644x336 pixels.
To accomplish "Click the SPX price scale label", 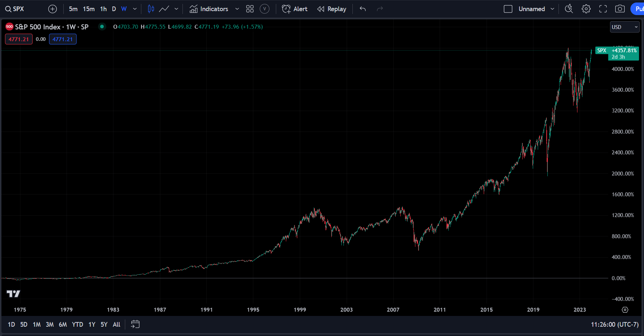I will pos(602,51).
